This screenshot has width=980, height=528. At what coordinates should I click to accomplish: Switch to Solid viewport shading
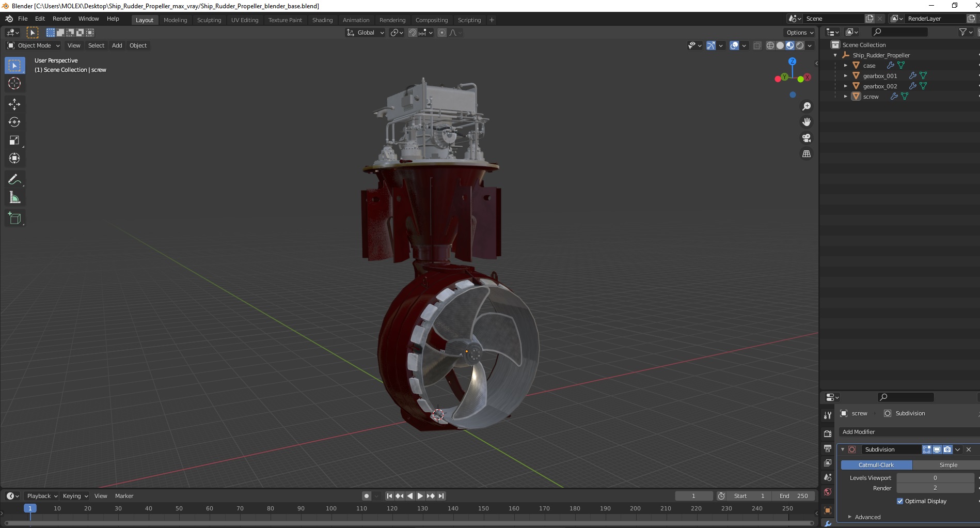780,45
